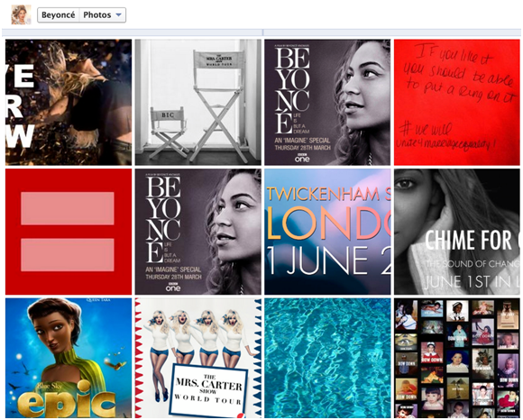Open the second-row Life Is But A Dream poster

tap(198, 232)
